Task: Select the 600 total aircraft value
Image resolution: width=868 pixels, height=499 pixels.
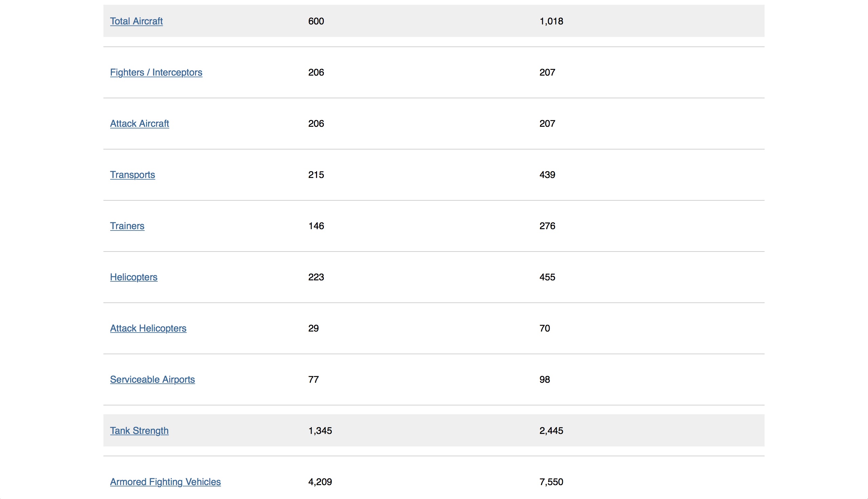Action: (x=316, y=21)
